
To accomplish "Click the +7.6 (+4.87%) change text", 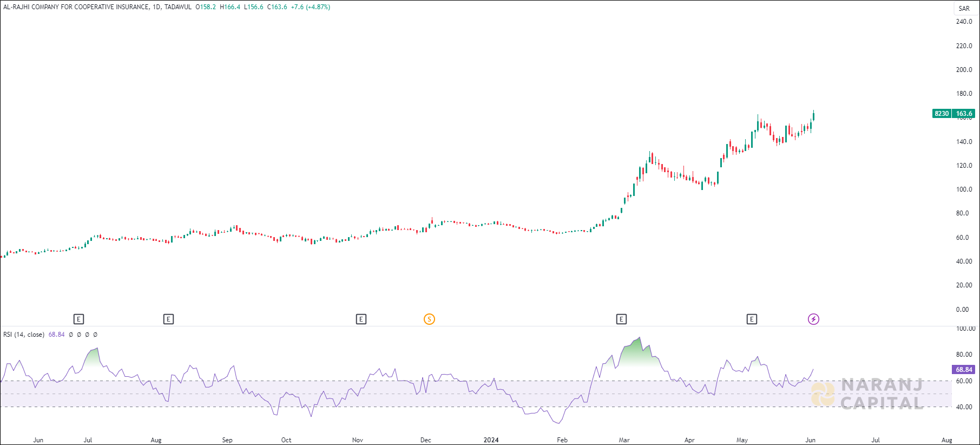I will pos(311,7).
